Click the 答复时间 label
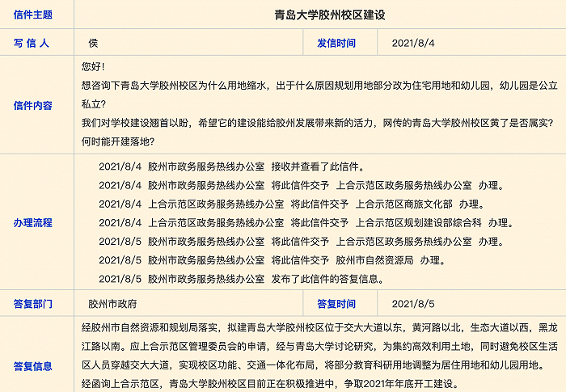Screen dimensions: 566x392 point(336,304)
